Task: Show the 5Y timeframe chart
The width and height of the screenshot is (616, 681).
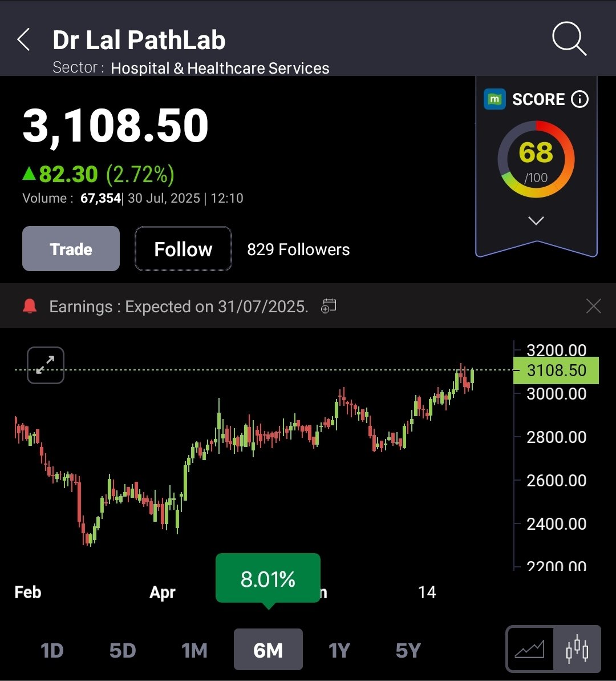Action: coord(408,650)
